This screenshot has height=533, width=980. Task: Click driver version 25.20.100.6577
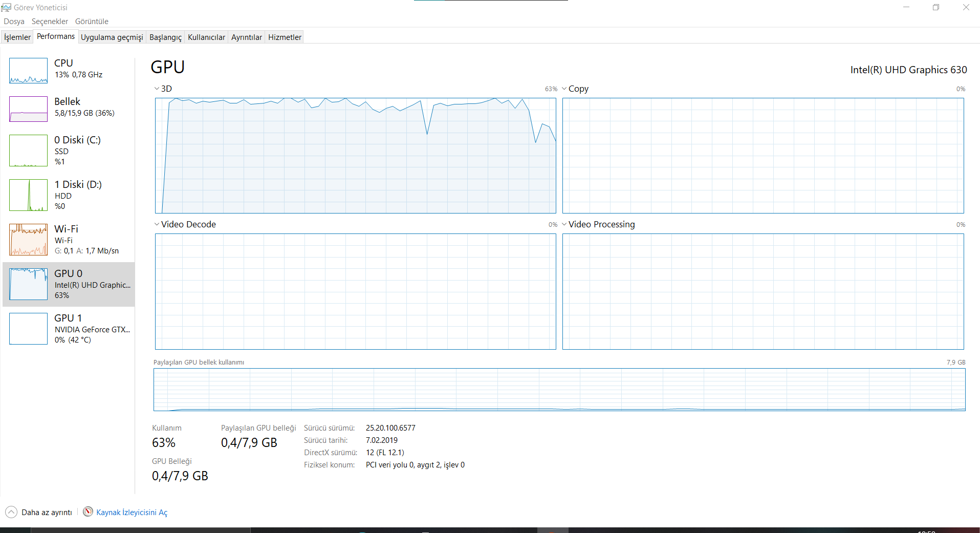tap(390, 428)
